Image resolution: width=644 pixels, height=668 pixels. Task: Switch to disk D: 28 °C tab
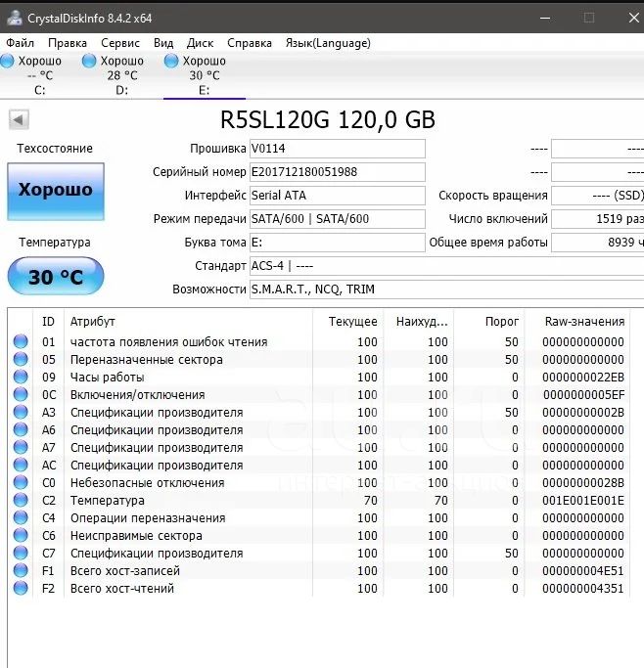122,75
